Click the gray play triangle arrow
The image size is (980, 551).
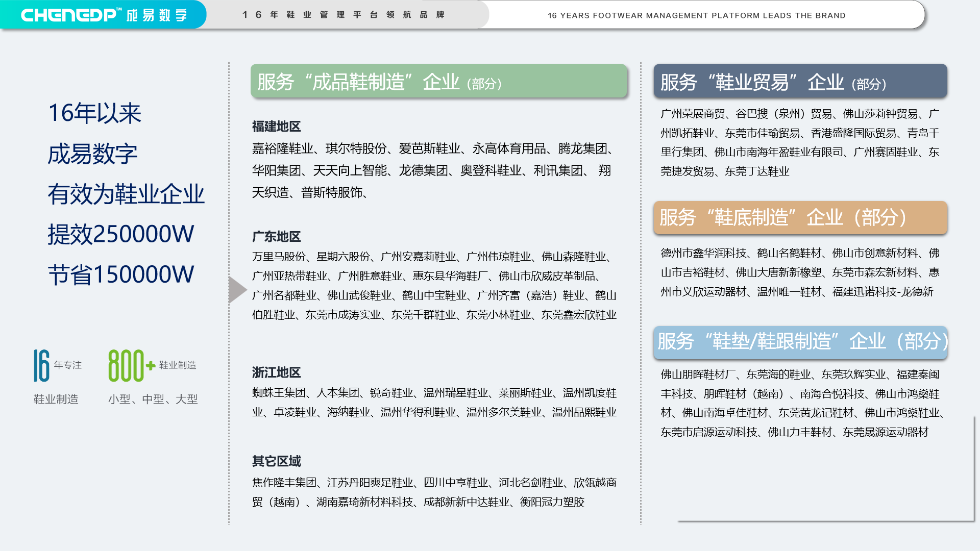(238, 290)
